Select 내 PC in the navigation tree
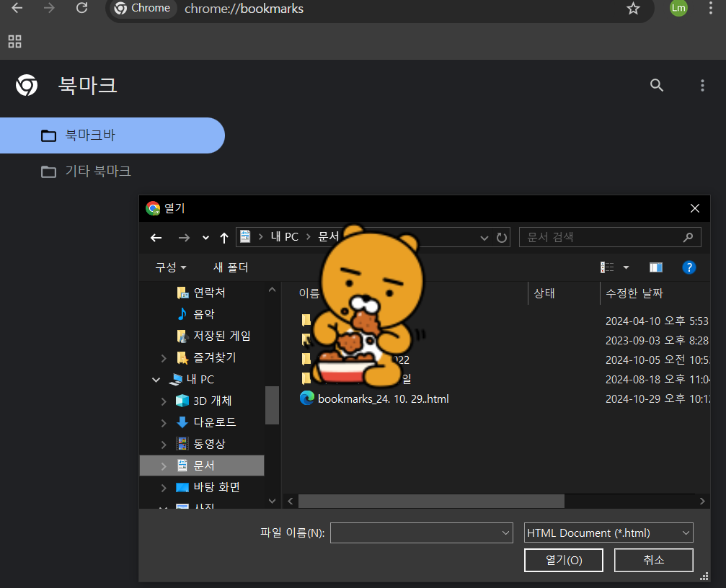This screenshot has width=726, height=588. 200,379
